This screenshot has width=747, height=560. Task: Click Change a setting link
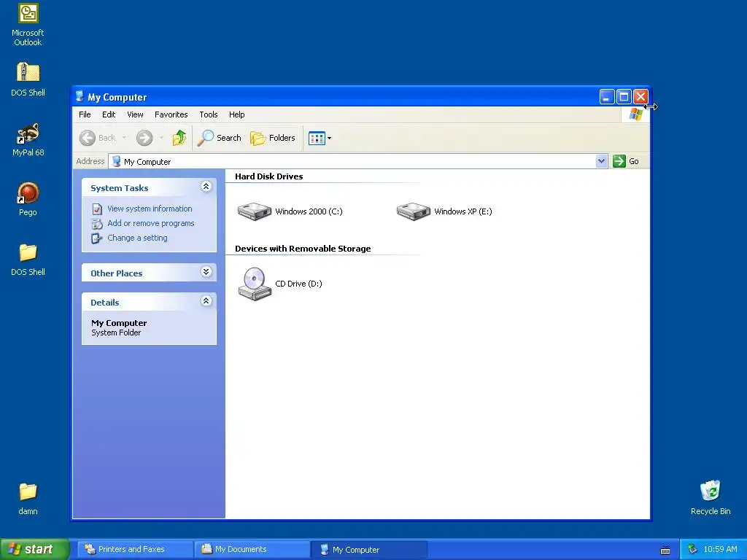tap(137, 238)
